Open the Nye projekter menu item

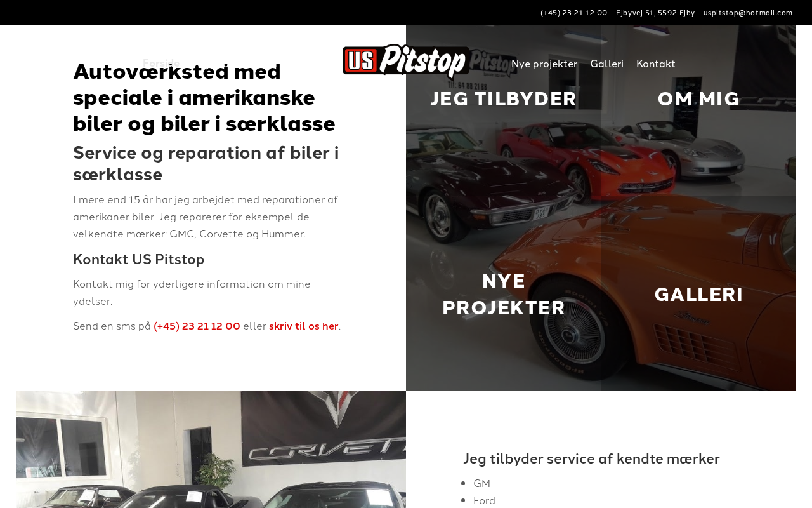tap(544, 63)
